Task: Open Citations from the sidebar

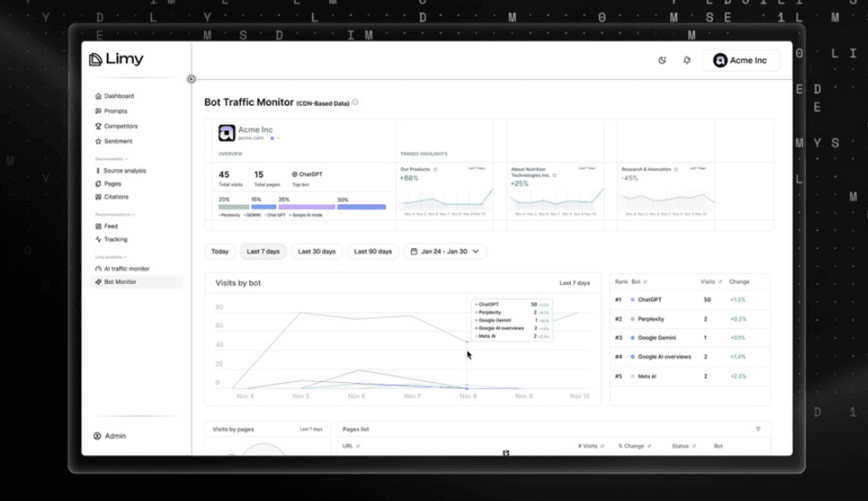Action: (x=111, y=197)
